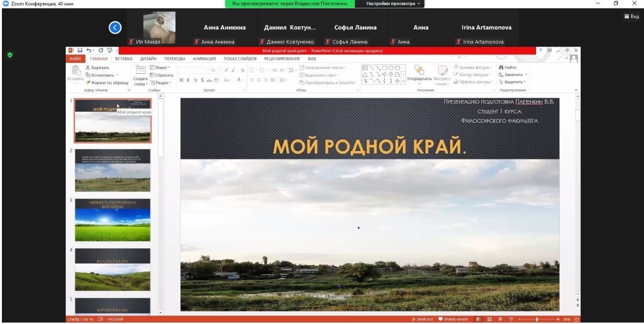This screenshot has height=324, width=644.
Task: Open the Копировать copy dropdown arrow
Action: 117,75
